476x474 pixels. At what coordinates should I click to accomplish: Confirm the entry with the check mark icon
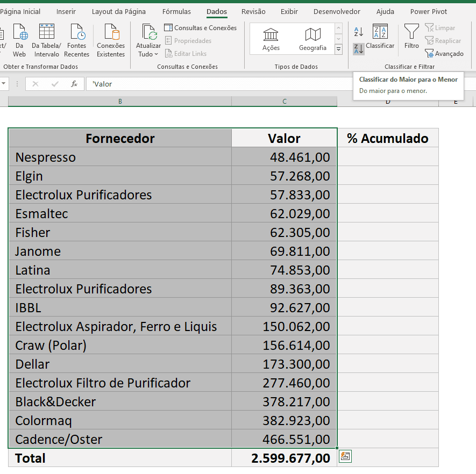pyautogui.click(x=55, y=84)
